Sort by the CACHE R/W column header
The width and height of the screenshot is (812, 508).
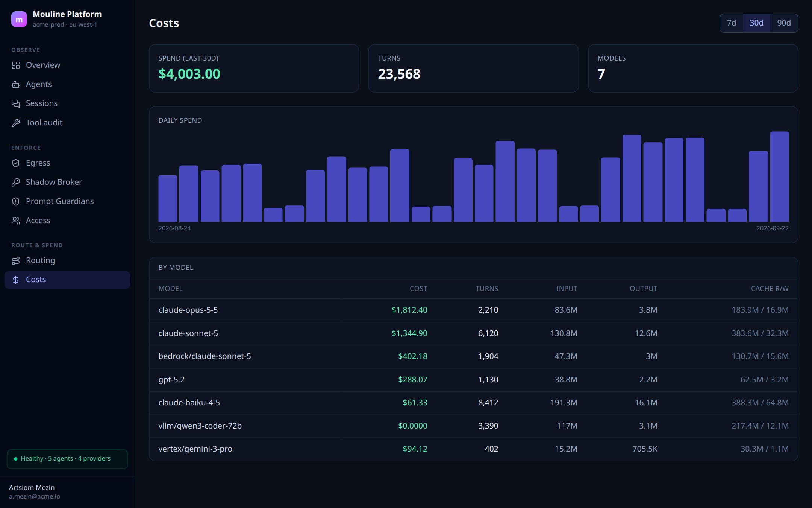pyautogui.click(x=770, y=288)
